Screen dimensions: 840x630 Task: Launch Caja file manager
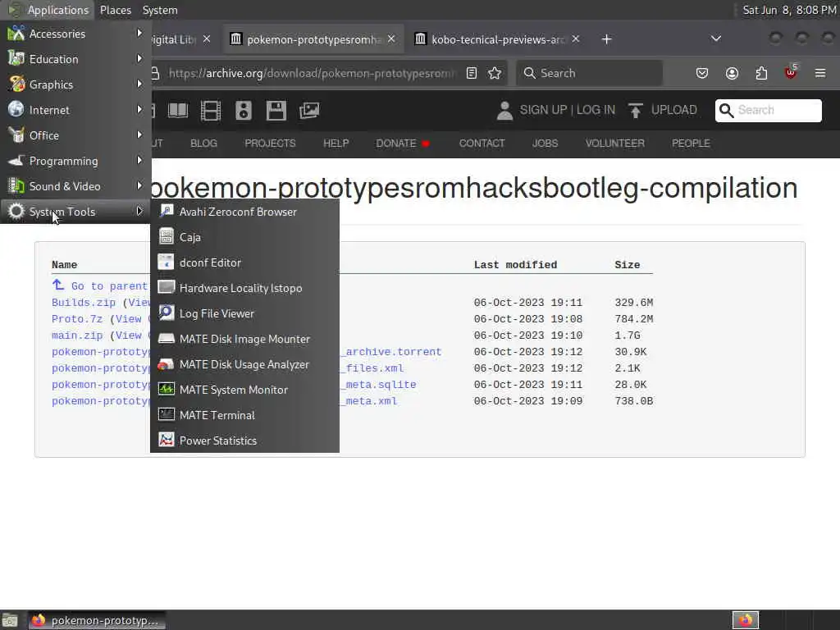(244, 237)
